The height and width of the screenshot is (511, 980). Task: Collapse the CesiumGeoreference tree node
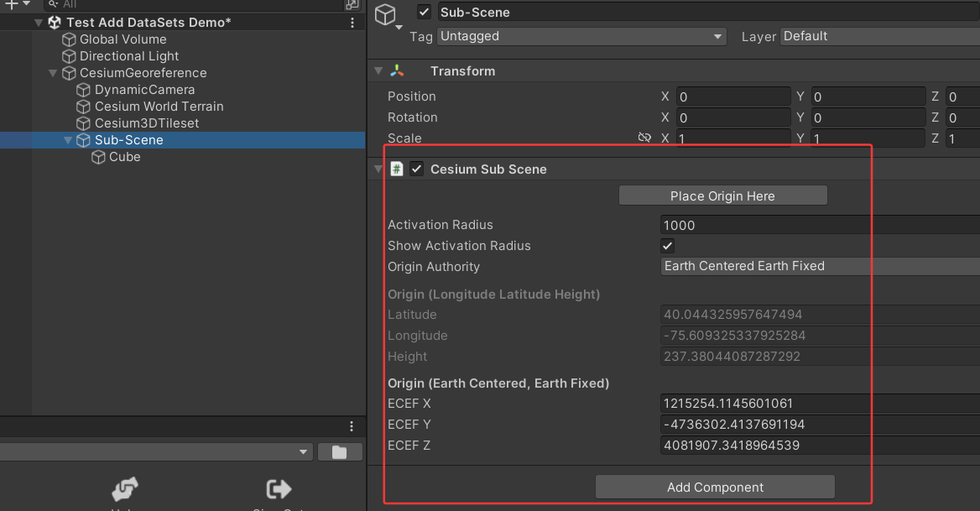click(x=53, y=73)
